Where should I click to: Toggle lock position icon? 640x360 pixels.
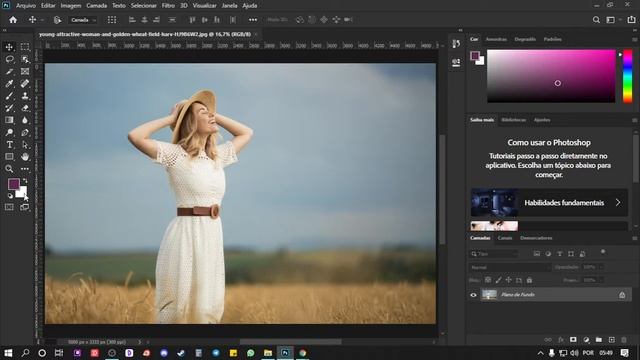tap(509, 280)
